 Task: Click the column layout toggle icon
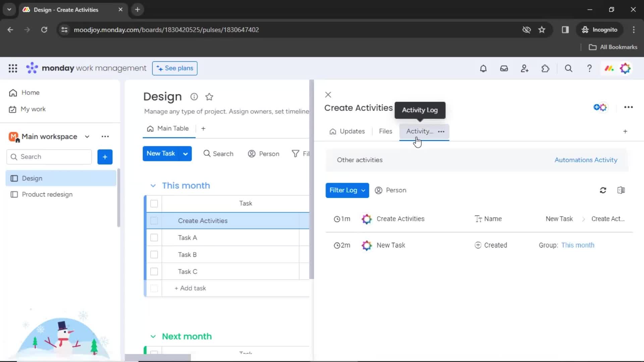tap(622, 190)
